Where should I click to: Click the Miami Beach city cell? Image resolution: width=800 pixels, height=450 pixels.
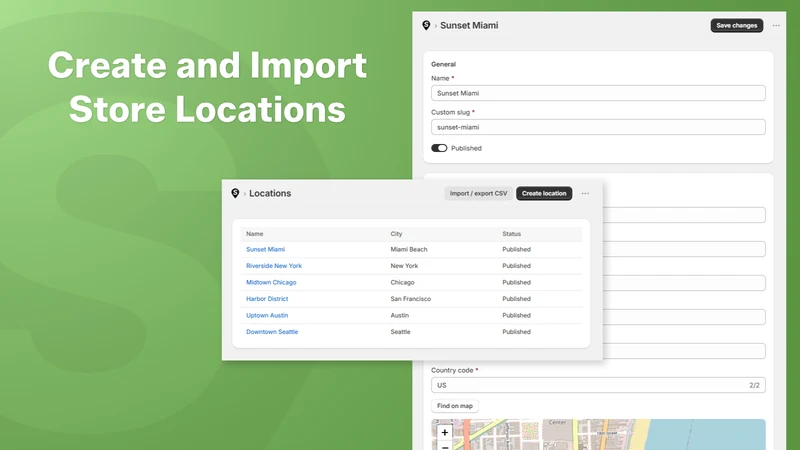[409, 249]
